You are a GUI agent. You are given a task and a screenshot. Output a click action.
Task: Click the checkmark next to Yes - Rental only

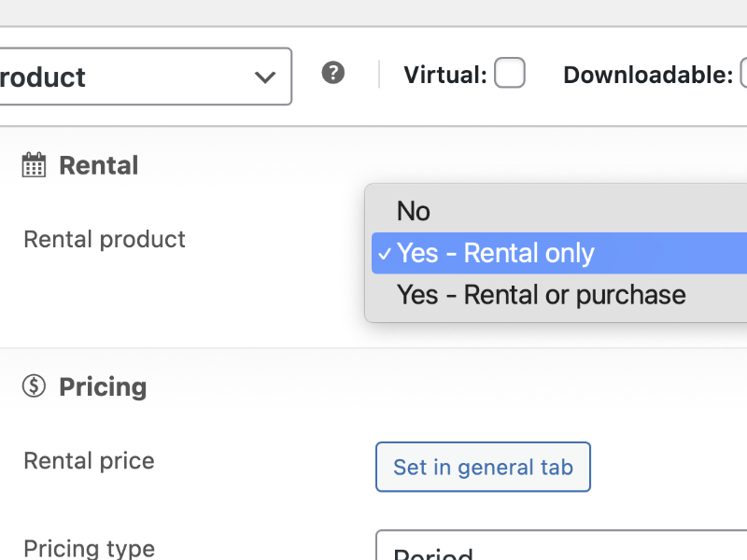(x=385, y=253)
